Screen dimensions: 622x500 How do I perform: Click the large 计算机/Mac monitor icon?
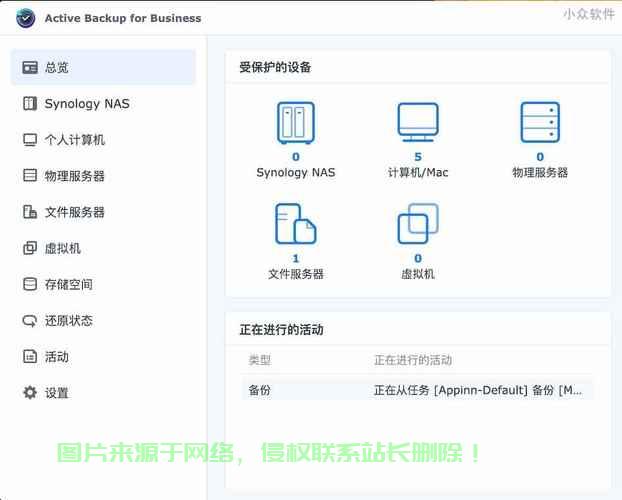pyautogui.click(x=418, y=122)
